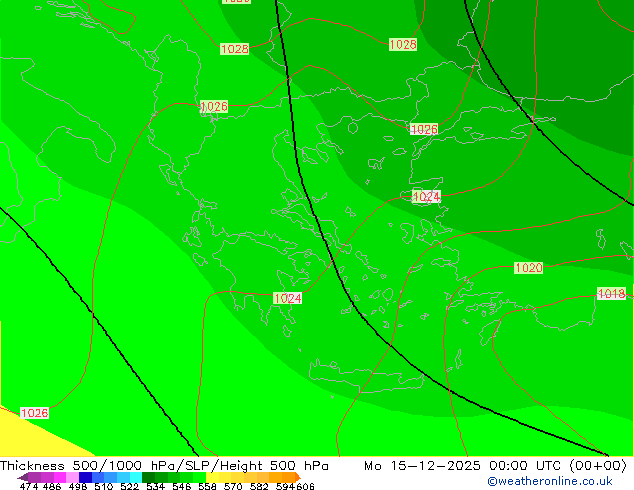Pick the light pink legend swatch
Image resolution: width=634 pixels, height=490 pixels.
click(x=72, y=477)
